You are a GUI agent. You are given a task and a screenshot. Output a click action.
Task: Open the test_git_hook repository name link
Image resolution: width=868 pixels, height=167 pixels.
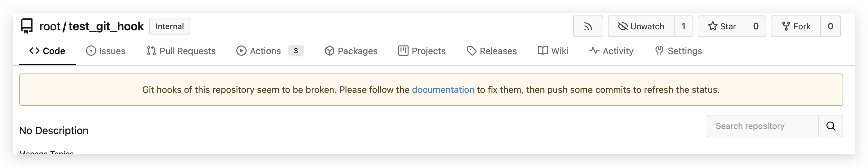[x=106, y=26]
